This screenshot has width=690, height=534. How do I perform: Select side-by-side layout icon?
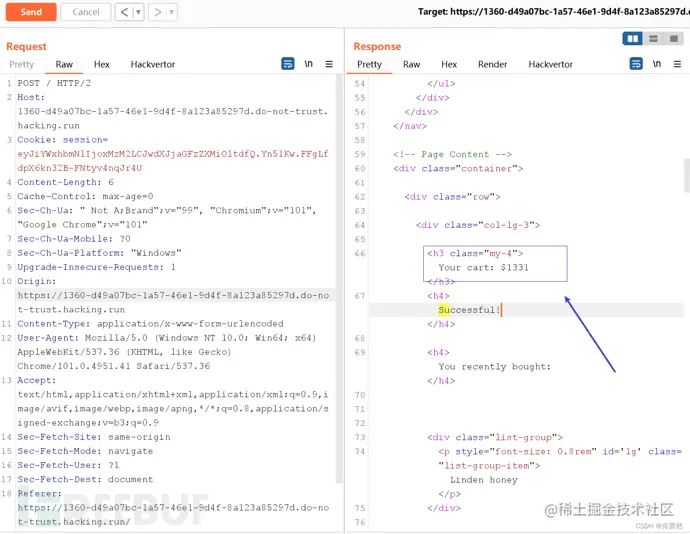click(x=632, y=39)
